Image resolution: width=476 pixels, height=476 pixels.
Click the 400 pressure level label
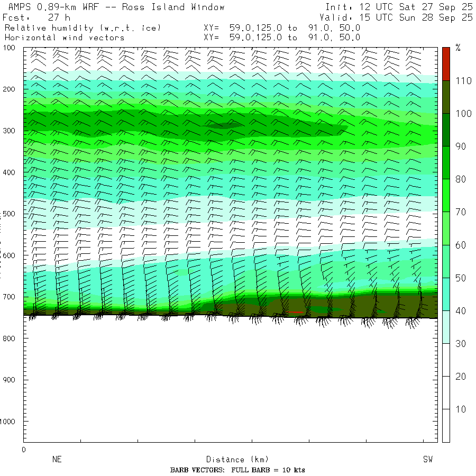tap(9, 172)
